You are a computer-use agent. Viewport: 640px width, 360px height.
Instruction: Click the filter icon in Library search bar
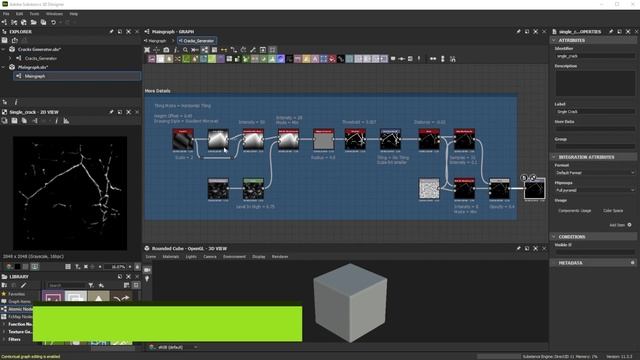(91, 285)
